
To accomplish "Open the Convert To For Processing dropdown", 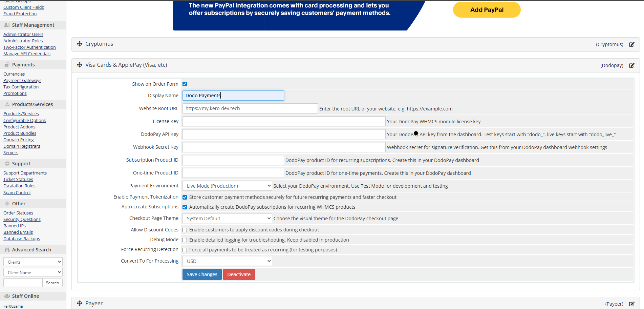I will click(x=227, y=261).
